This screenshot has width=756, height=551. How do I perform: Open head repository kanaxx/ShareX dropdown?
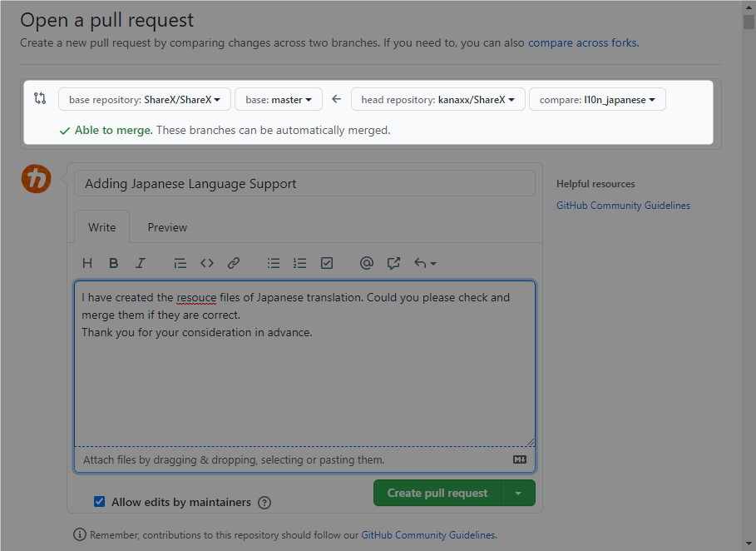pos(437,99)
